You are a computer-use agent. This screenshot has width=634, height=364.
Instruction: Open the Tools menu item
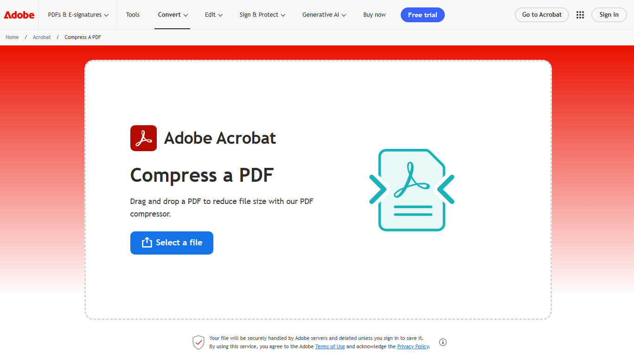(x=133, y=15)
